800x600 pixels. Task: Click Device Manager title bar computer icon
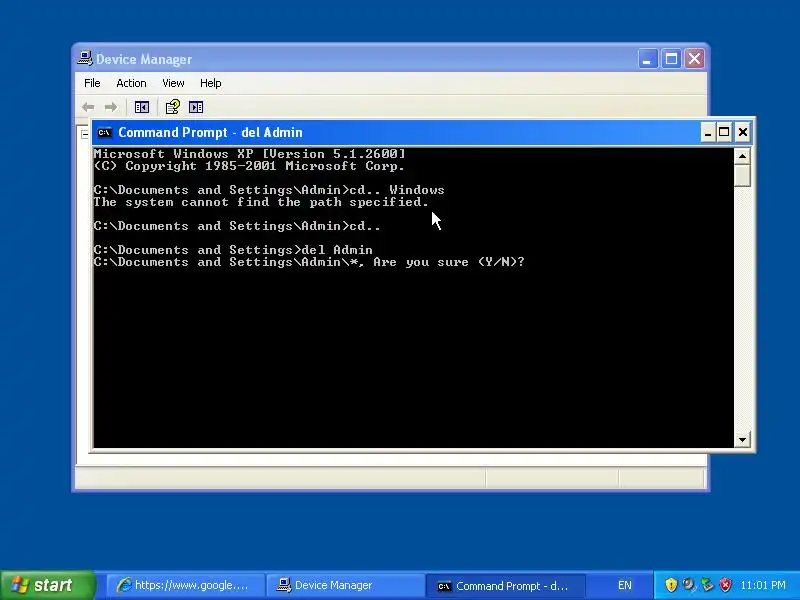(x=85, y=58)
